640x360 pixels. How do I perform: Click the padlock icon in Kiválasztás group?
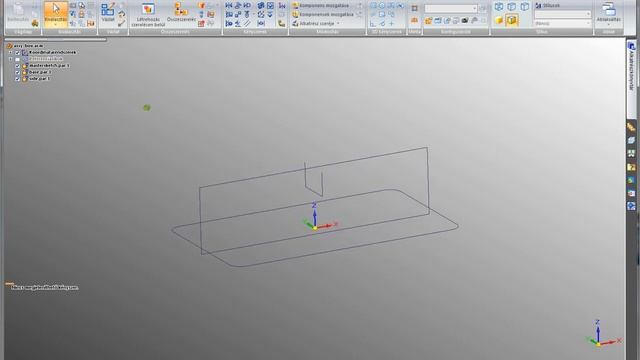tap(82, 14)
